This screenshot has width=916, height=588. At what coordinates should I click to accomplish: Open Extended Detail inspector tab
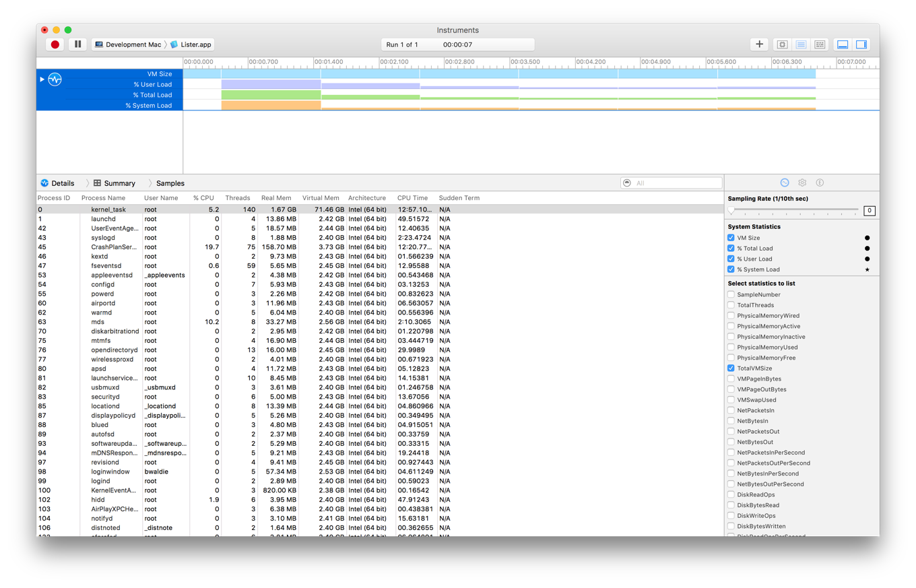820,183
